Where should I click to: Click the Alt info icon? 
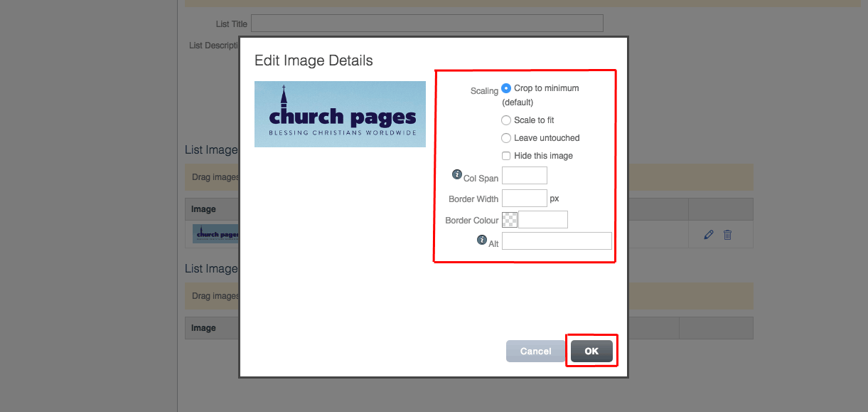[x=482, y=240]
